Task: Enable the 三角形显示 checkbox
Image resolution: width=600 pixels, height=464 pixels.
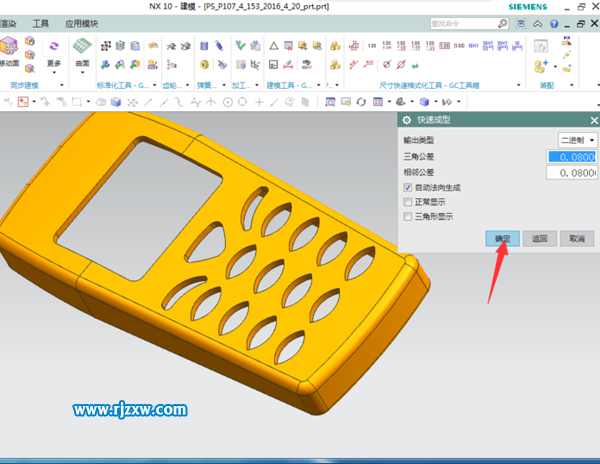Action: pyautogui.click(x=408, y=217)
